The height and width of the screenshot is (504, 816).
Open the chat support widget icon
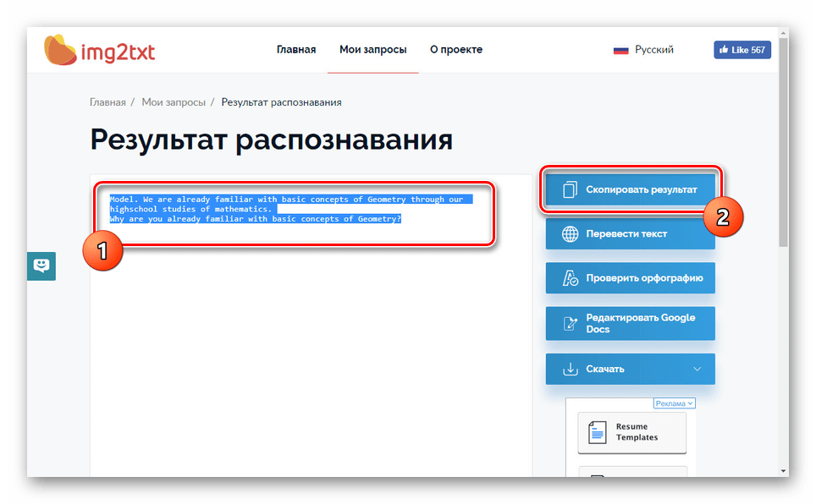[41, 266]
